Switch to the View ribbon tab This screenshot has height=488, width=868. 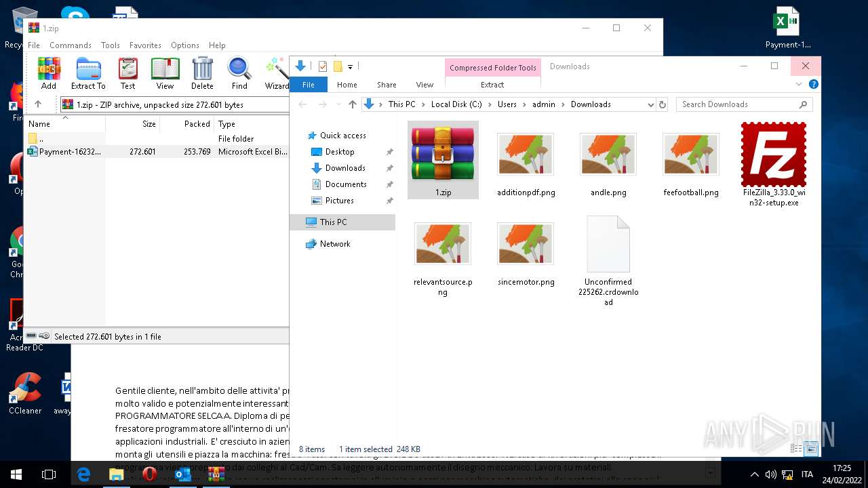425,85
